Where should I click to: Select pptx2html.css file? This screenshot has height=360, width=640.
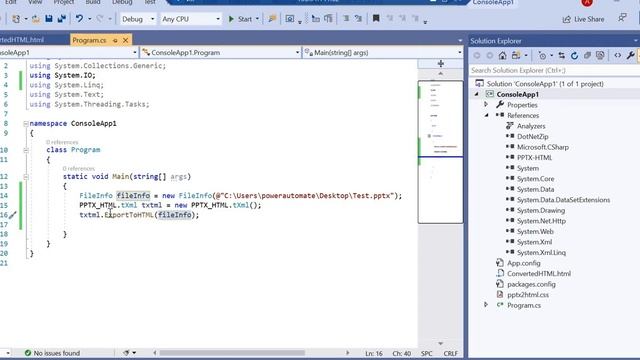coord(528,295)
